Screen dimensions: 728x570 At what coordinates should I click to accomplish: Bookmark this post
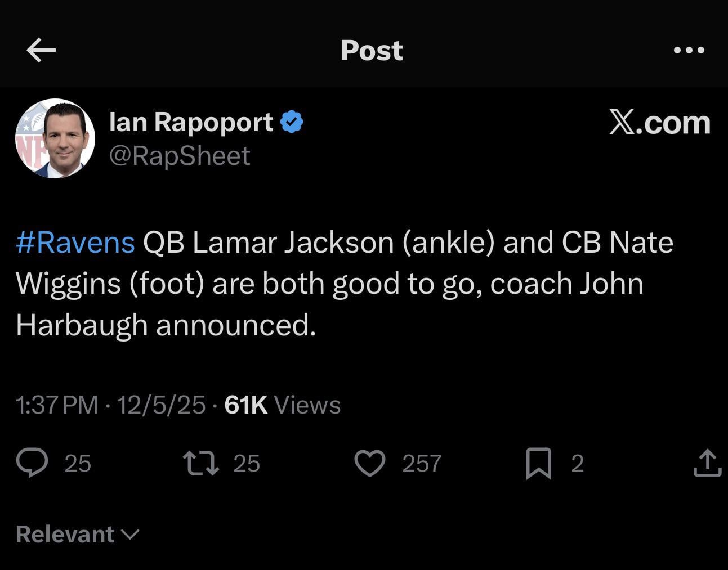(538, 463)
